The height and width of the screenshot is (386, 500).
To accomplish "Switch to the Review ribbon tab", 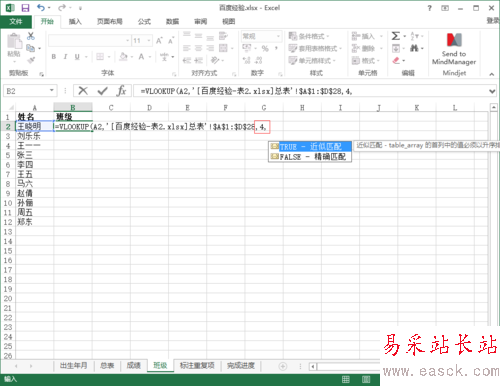I will 201,21.
